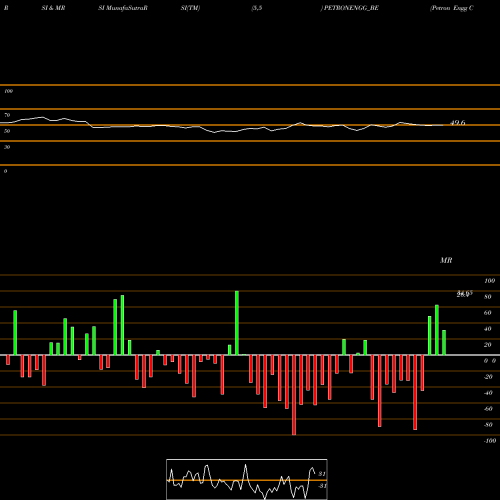Click the MR axis label -80

pos(488,425)
